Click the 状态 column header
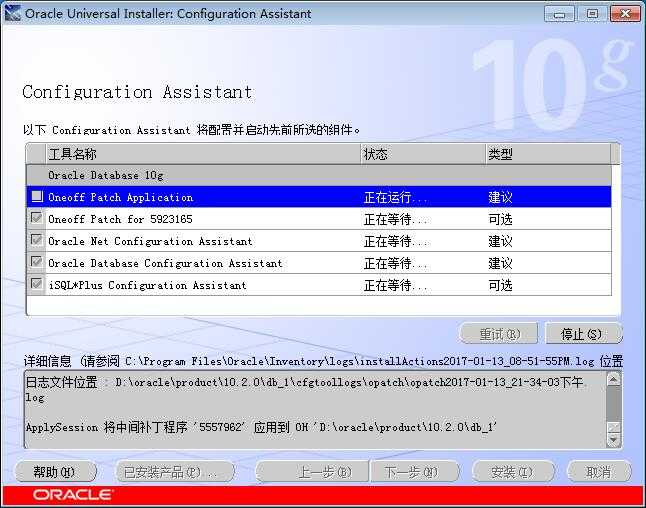Screen dimensions: 646x508 coord(423,154)
